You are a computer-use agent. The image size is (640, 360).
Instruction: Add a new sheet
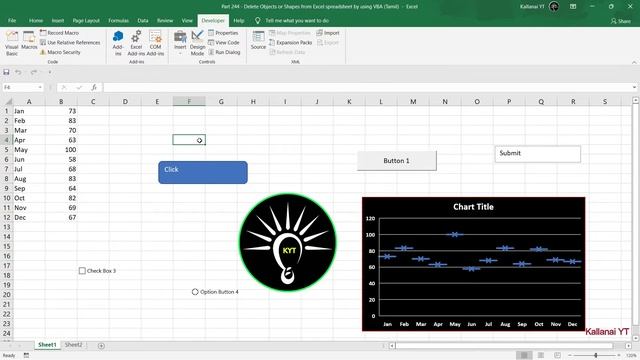coord(101,346)
